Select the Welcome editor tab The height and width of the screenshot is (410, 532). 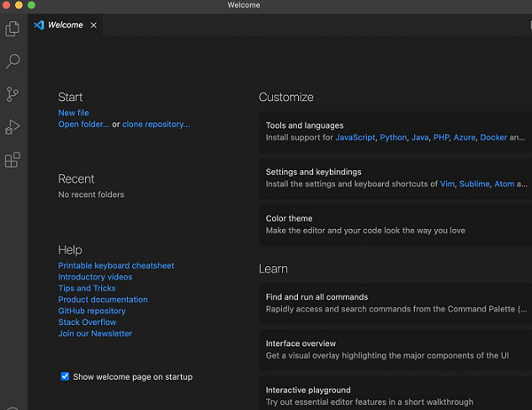(66, 25)
